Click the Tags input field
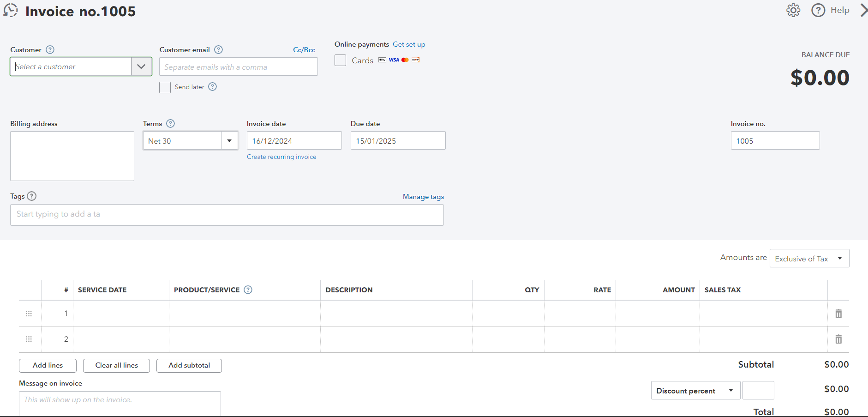Viewport: 868px width, 417px height. click(x=227, y=215)
